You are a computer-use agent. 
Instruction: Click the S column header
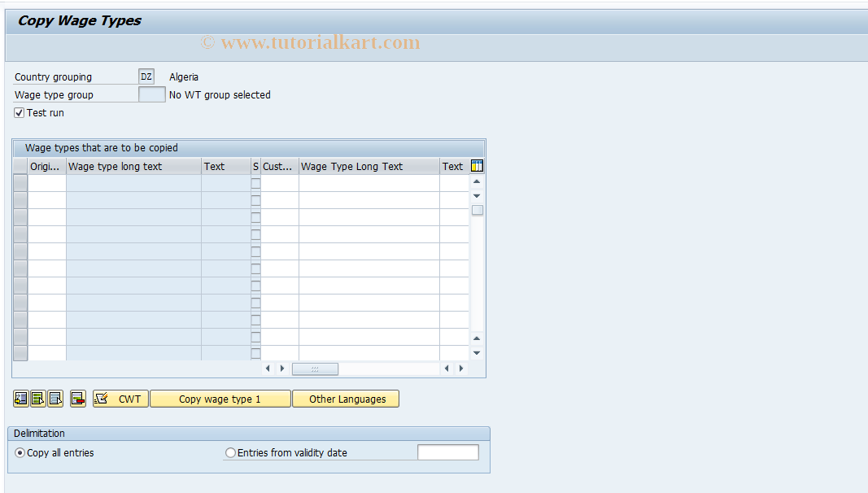pos(255,166)
